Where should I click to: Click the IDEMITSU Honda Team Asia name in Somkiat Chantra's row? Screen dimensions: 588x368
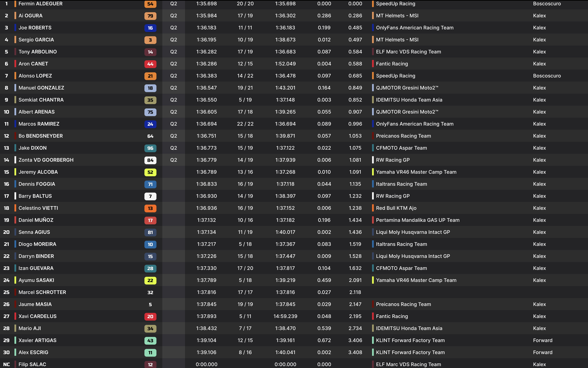[409, 100]
